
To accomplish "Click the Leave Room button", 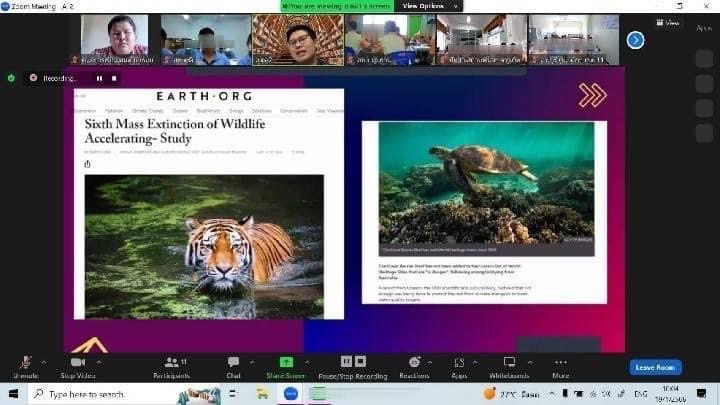I will coord(655,367).
